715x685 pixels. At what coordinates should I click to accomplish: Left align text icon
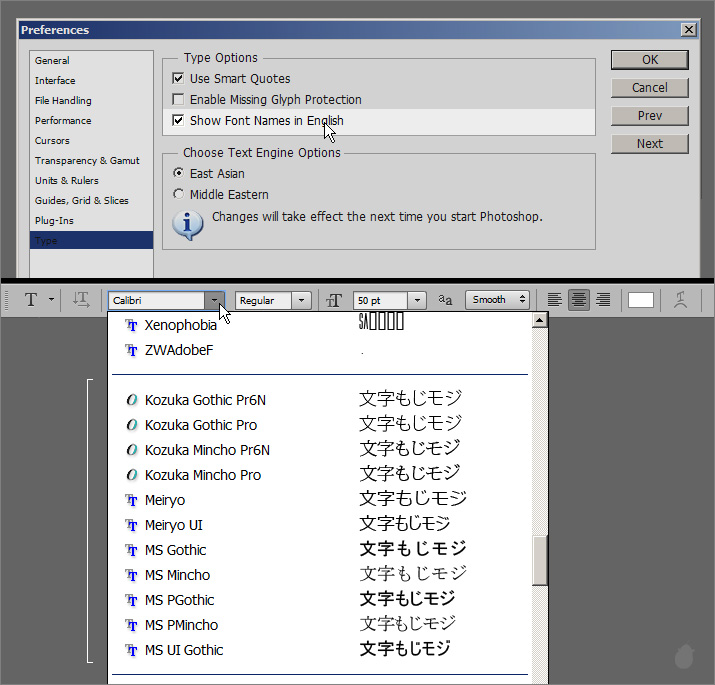[x=555, y=300]
